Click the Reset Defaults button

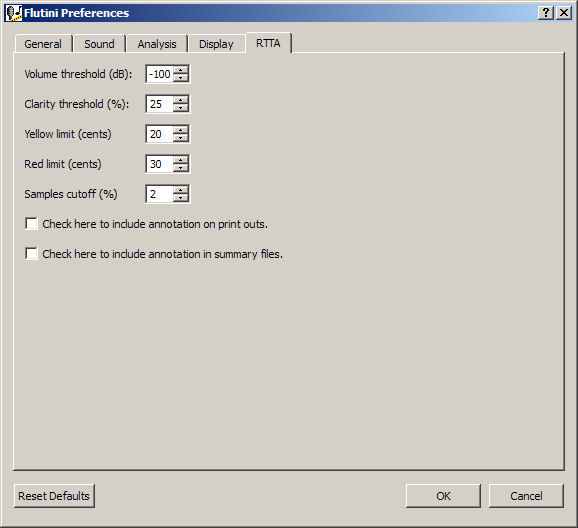(x=54, y=496)
